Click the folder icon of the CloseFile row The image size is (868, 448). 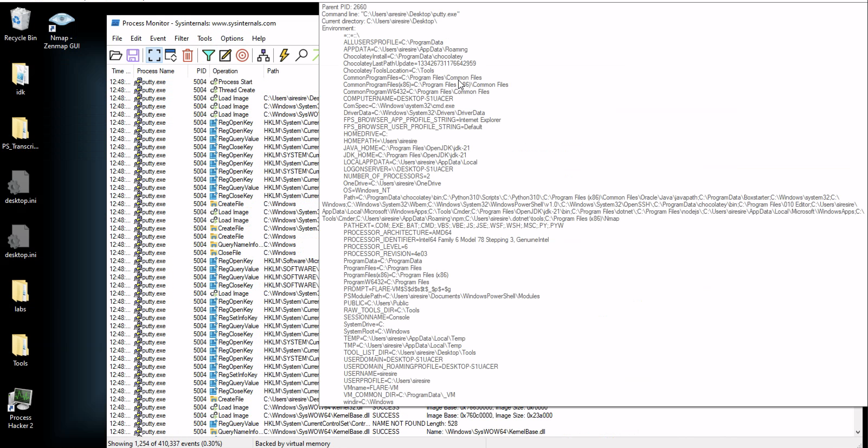(x=213, y=253)
